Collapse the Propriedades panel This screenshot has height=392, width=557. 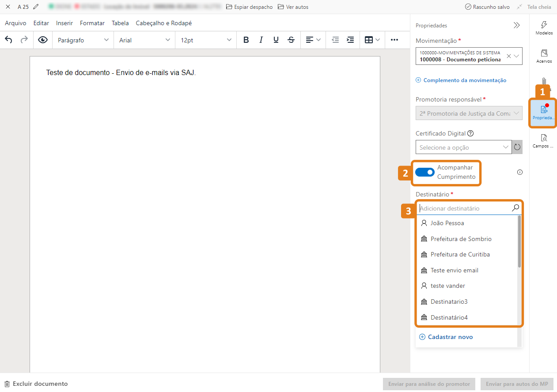coord(516,26)
